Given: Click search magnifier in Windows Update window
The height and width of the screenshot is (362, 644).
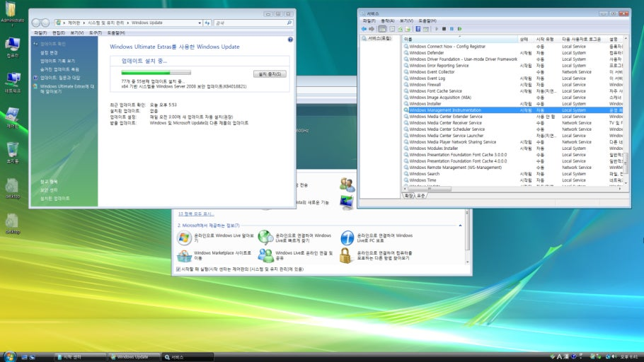Looking at the screenshot, I should point(289,23).
